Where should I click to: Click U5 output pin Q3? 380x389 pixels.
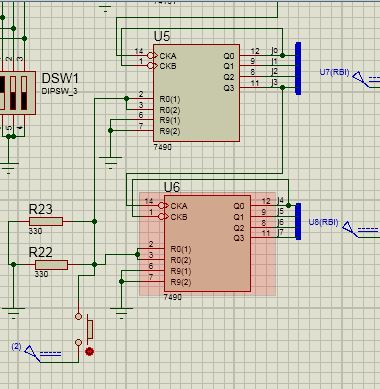[x=250, y=88]
